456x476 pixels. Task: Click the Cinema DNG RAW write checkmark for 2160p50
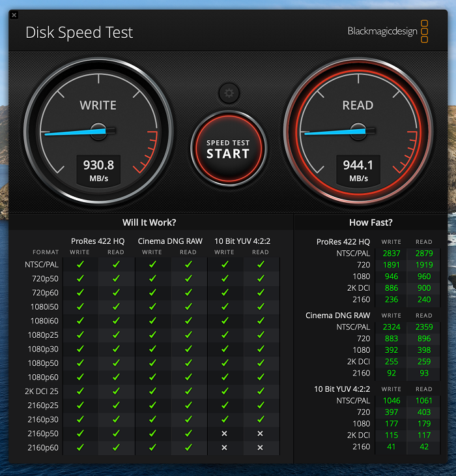[x=152, y=433]
